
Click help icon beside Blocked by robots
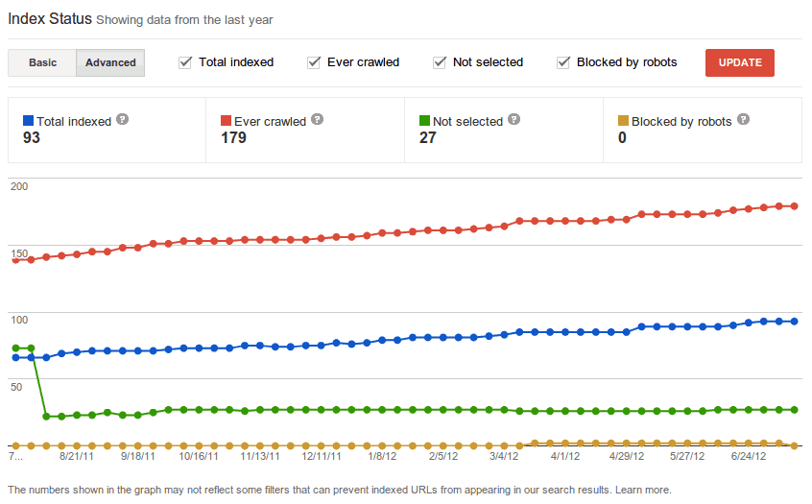743,120
